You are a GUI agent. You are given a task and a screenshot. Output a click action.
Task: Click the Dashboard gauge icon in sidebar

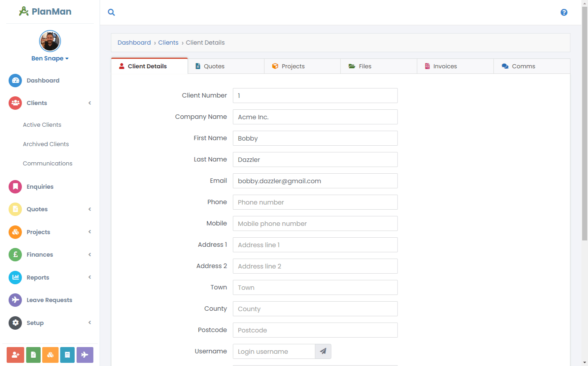(15, 81)
